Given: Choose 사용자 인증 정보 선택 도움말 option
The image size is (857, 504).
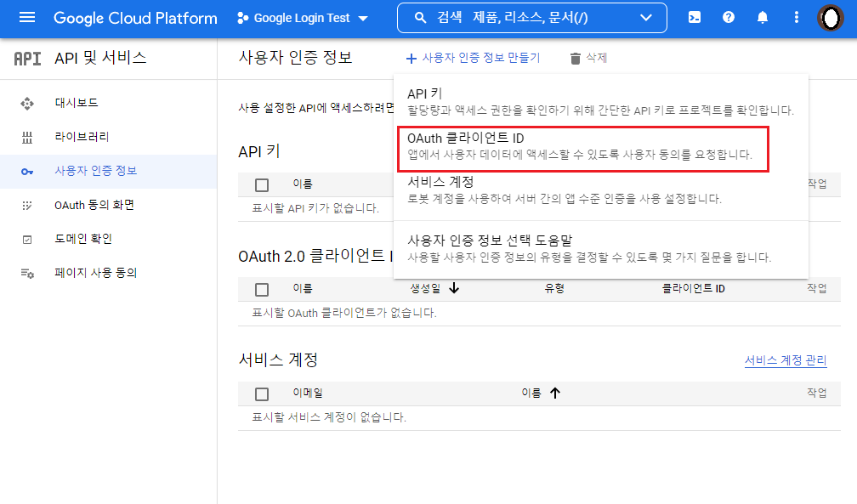Looking at the screenshot, I should 600,248.
